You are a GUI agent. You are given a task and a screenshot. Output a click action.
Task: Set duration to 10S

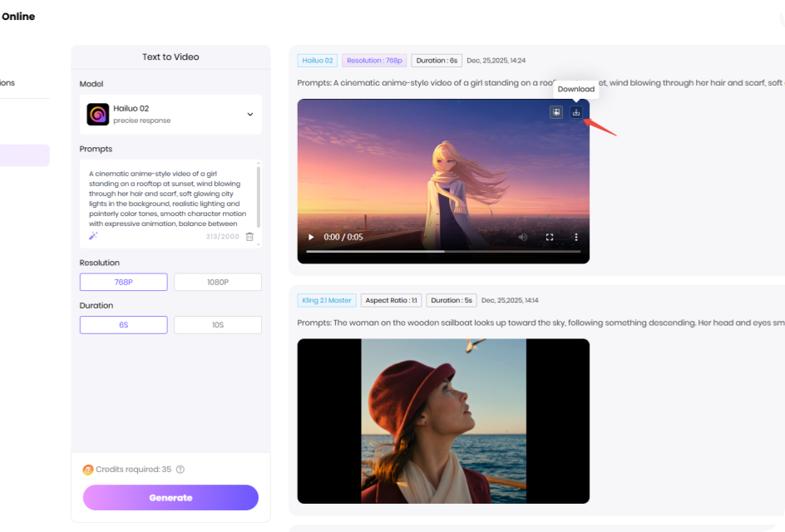point(218,325)
